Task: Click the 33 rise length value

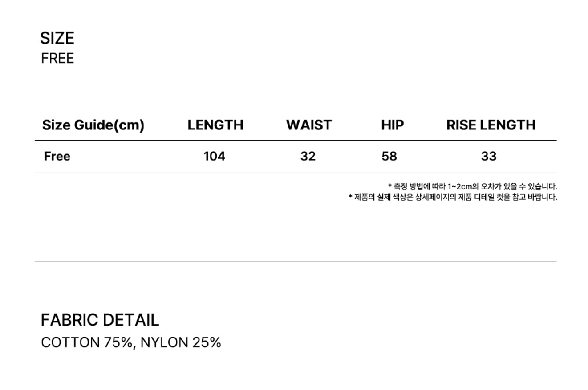Action: point(488,157)
